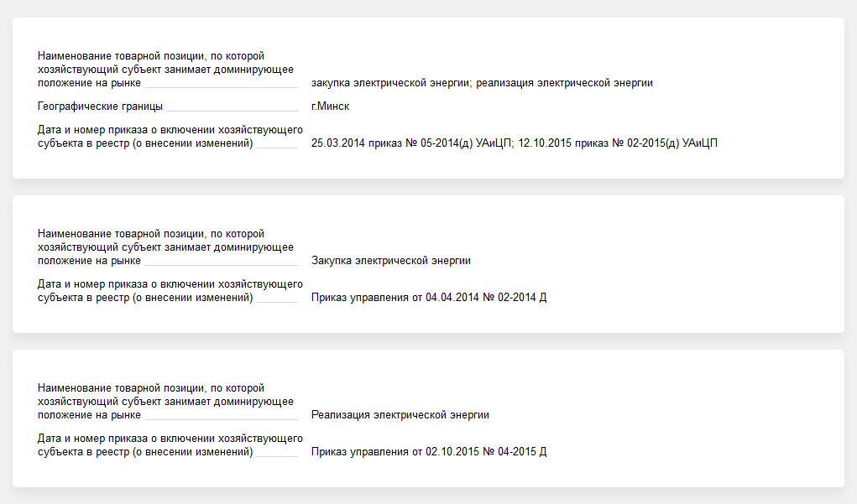Select the 'г.Минск' value
Screen dimensions: 857x504
point(330,107)
